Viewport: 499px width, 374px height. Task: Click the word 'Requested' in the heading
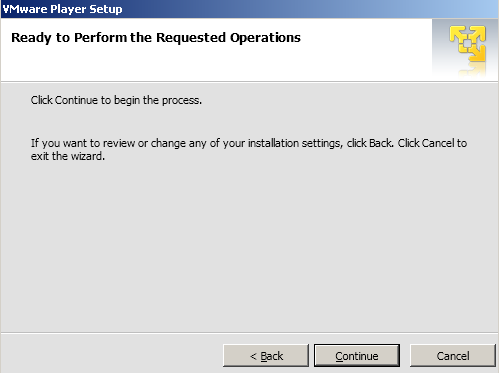pyautogui.click(x=191, y=38)
